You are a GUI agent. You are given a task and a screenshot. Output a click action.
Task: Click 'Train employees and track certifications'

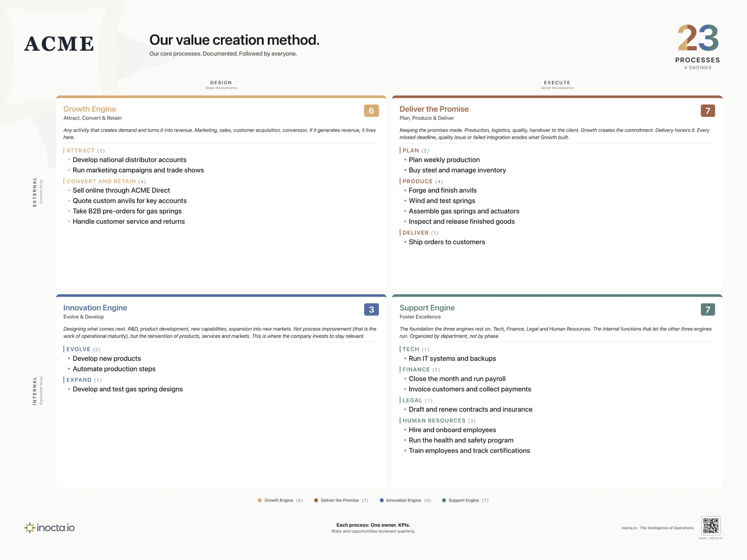[x=469, y=450]
